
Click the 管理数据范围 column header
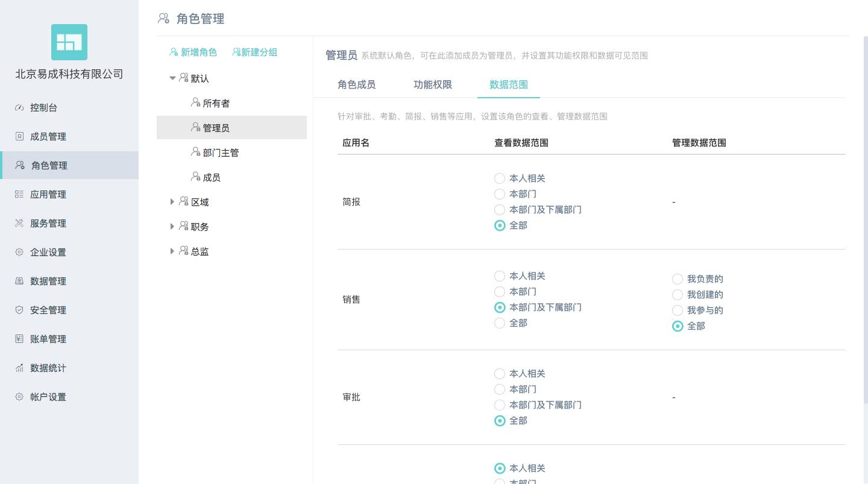tap(699, 143)
